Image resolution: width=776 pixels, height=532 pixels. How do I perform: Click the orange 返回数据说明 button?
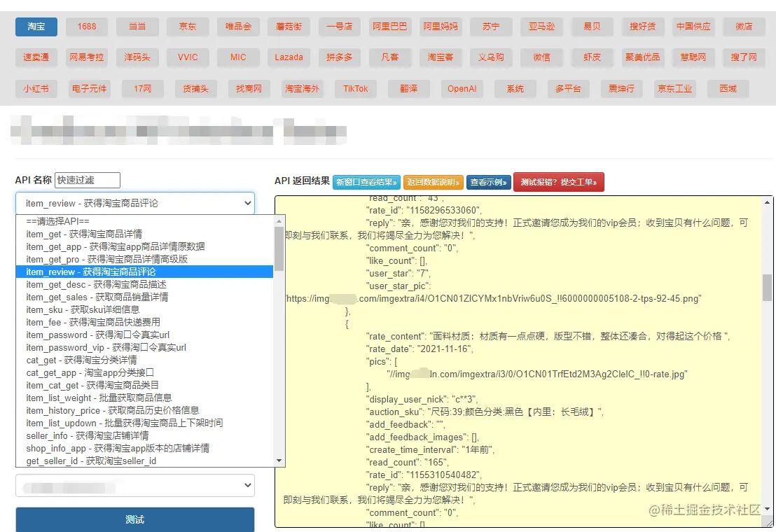coord(433,183)
